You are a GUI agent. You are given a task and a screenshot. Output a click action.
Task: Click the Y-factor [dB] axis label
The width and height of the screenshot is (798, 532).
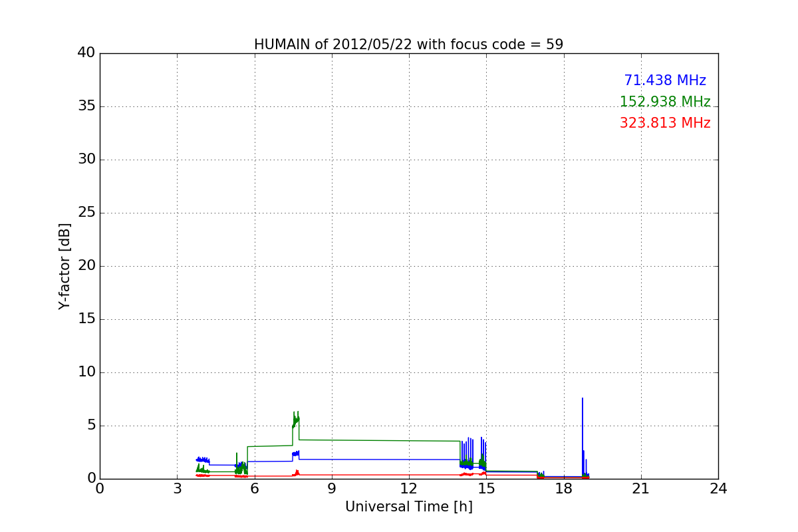point(65,266)
